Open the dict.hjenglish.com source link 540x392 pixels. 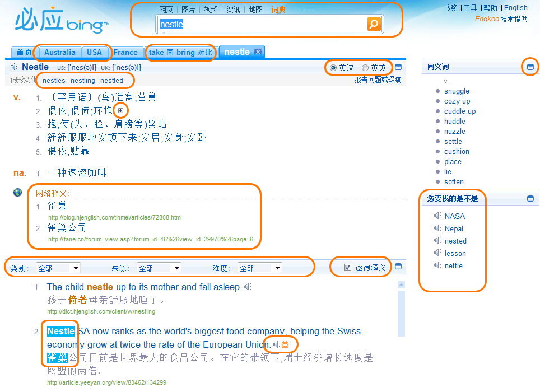(x=101, y=311)
